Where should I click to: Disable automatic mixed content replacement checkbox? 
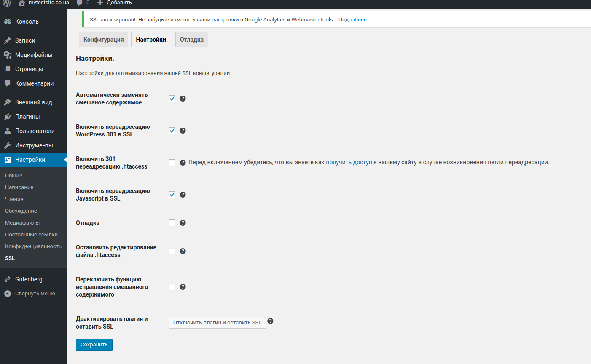(172, 99)
